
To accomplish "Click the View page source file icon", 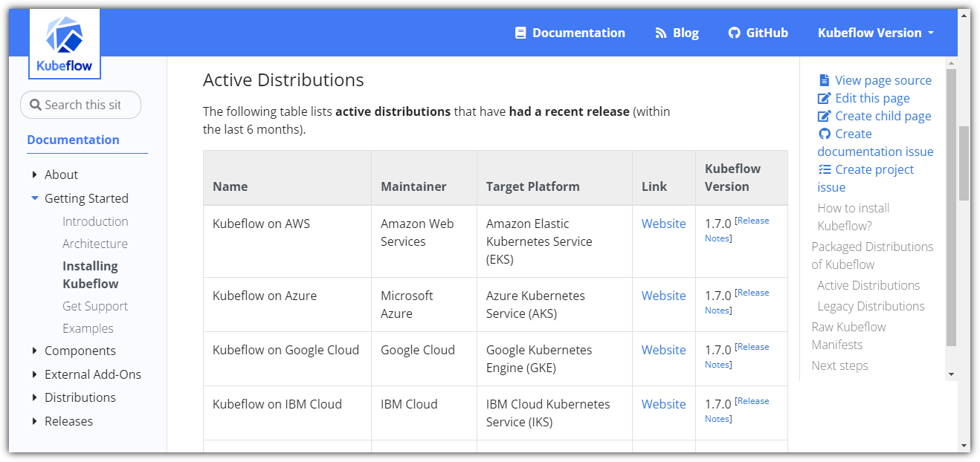I will pyautogui.click(x=824, y=80).
